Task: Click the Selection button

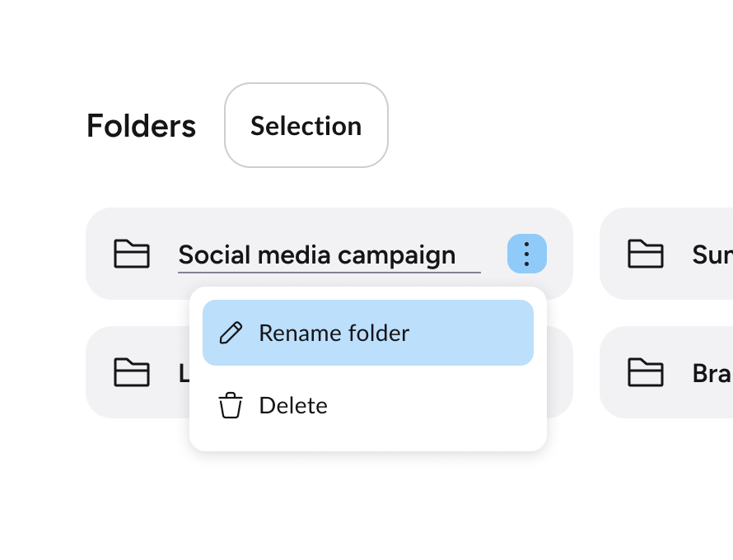Action: point(306,125)
